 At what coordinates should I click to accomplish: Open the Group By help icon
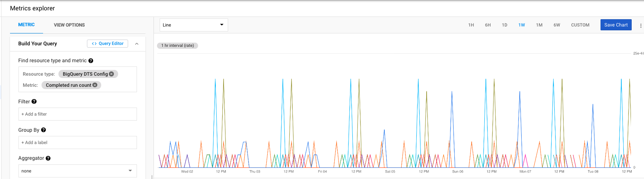(x=43, y=130)
